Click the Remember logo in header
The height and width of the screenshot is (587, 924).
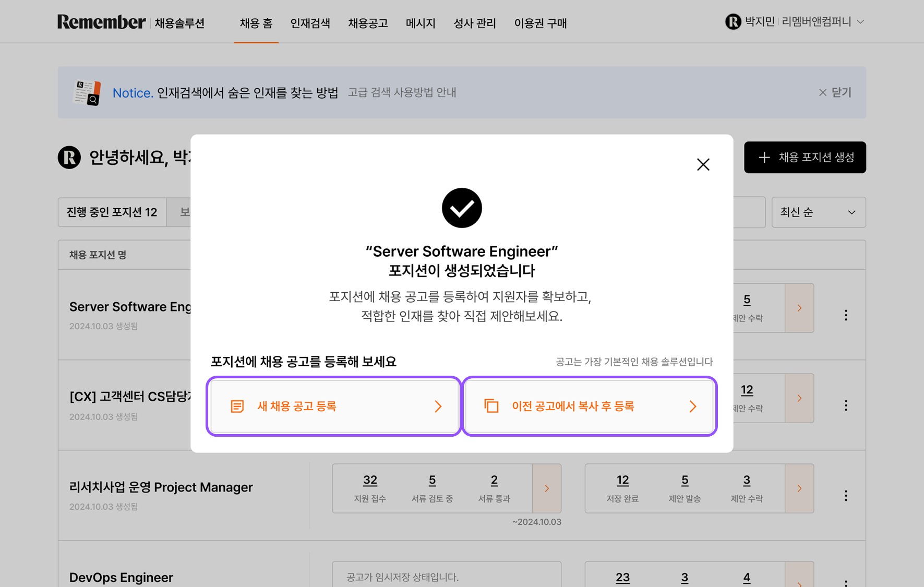coord(101,22)
